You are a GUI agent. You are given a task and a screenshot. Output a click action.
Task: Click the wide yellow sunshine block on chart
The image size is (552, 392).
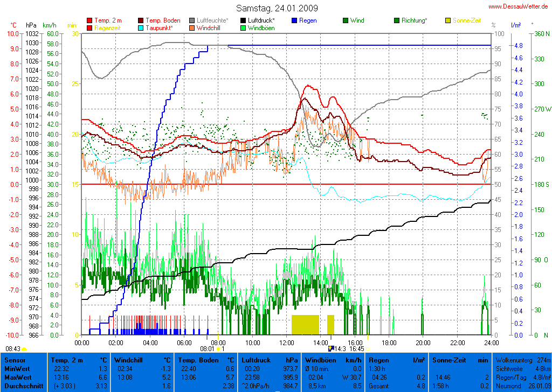point(305,325)
